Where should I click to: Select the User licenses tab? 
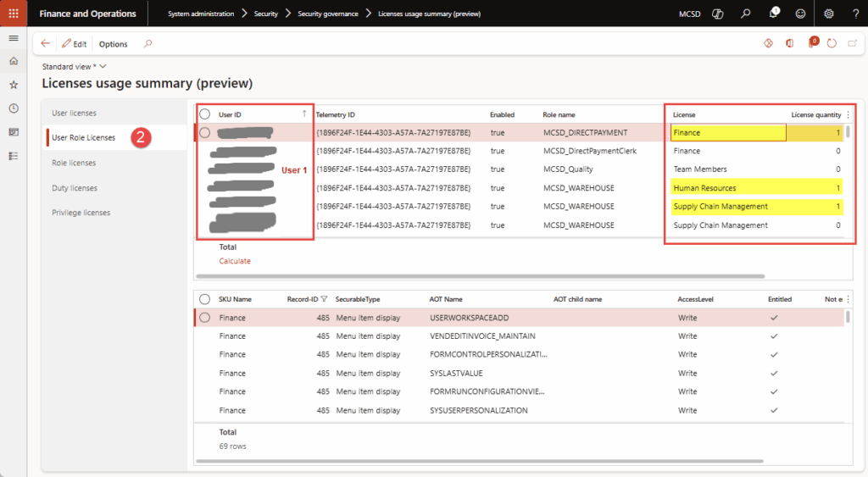click(x=75, y=113)
